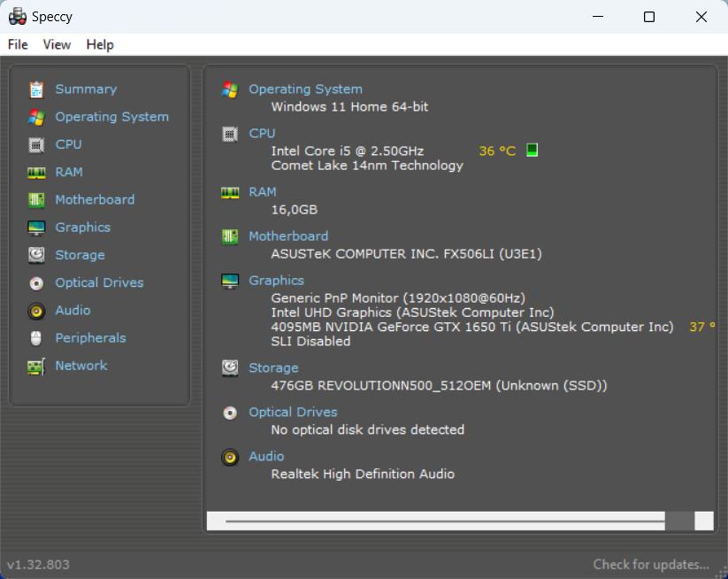This screenshot has height=579, width=728.
Task: Click the Intel Core i5 @ 2.50GHz text
Action: (348, 151)
